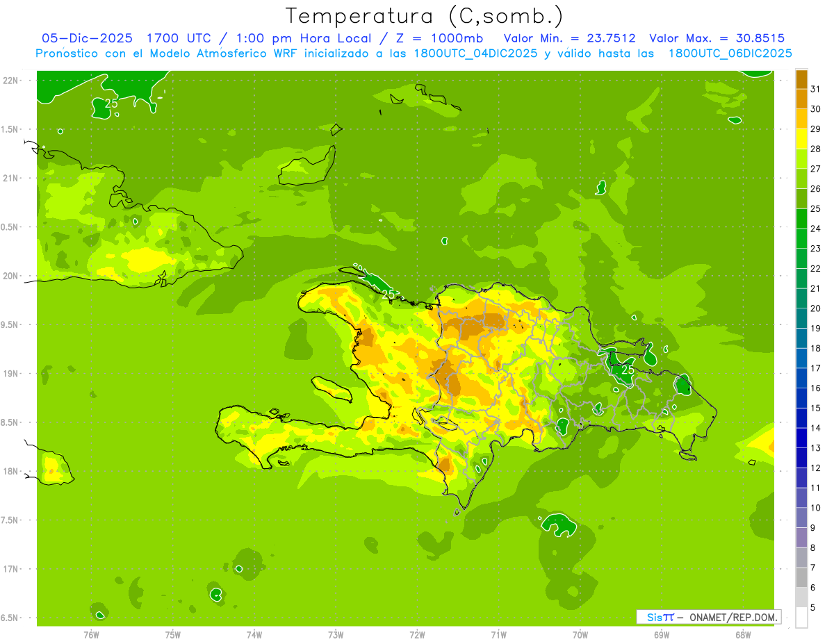The image size is (834, 644).
Task: Click the '22N' latitude axis label
Action: click(x=10, y=81)
